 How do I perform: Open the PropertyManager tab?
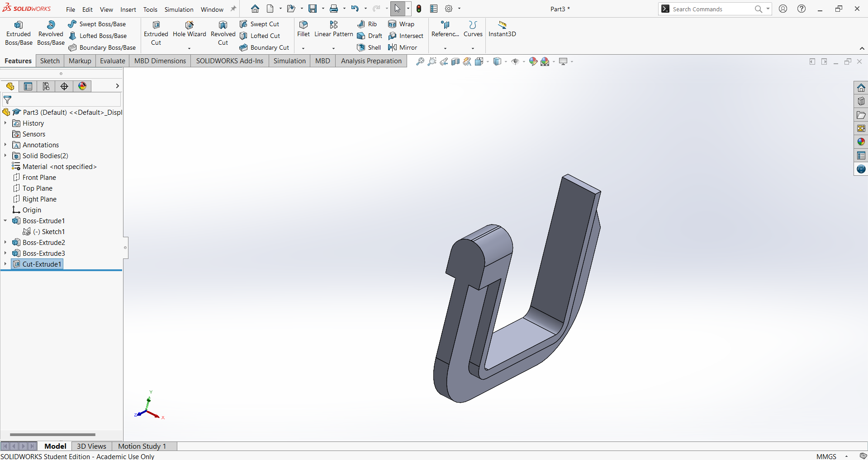click(28, 86)
